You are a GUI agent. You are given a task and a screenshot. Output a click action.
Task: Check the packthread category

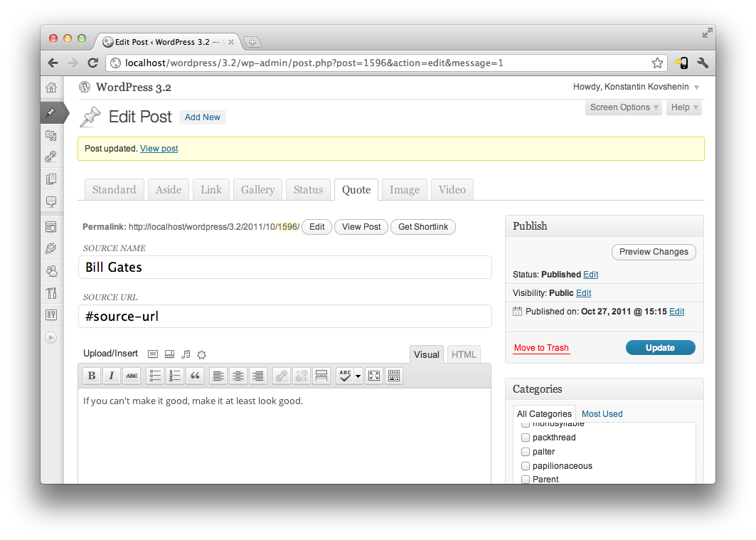point(526,438)
